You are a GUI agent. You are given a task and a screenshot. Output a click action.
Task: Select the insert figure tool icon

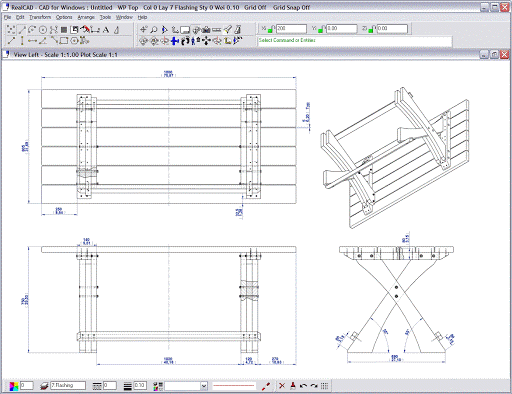click(75, 30)
